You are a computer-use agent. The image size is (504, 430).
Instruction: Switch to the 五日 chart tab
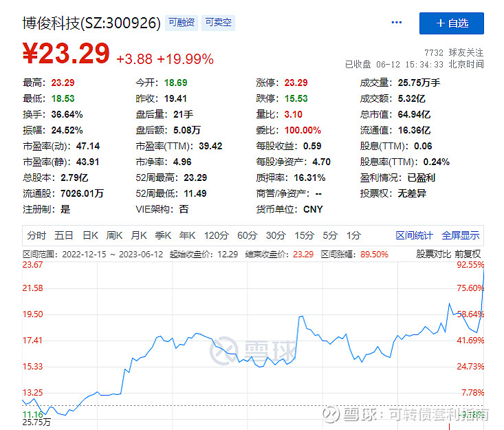(64, 235)
